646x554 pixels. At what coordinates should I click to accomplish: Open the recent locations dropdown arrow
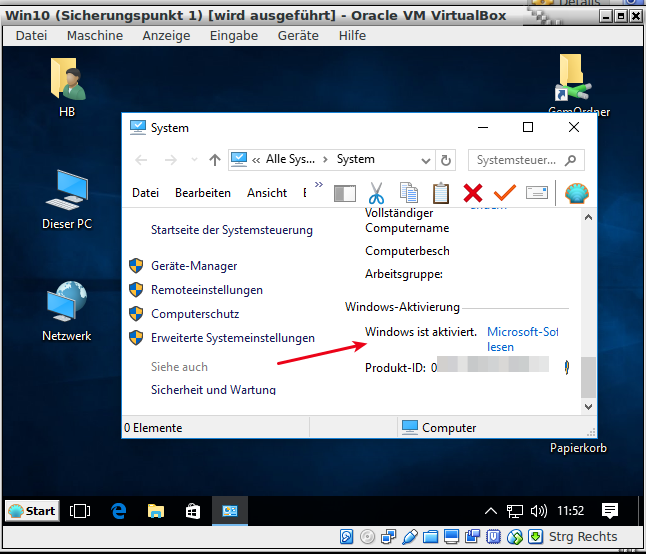[x=194, y=160]
